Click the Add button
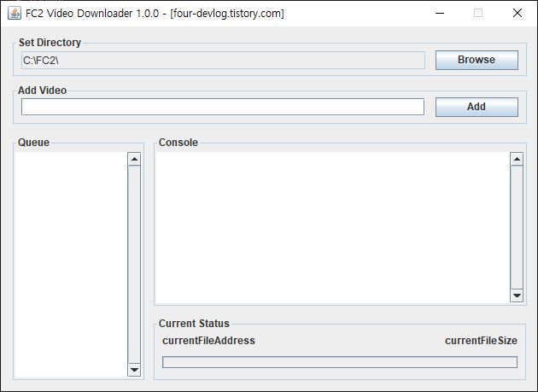The height and width of the screenshot is (392, 538). click(477, 107)
